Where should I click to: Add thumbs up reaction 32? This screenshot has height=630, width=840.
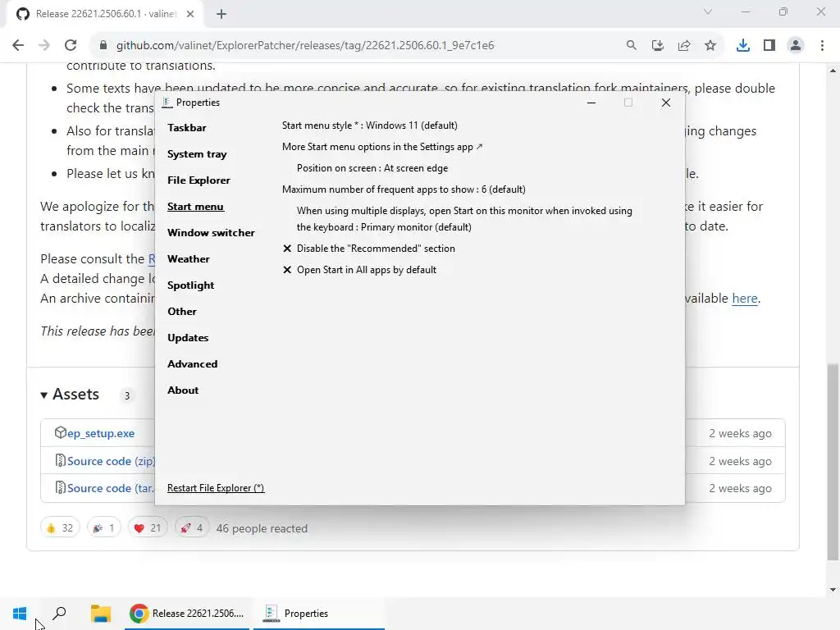pos(60,528)
